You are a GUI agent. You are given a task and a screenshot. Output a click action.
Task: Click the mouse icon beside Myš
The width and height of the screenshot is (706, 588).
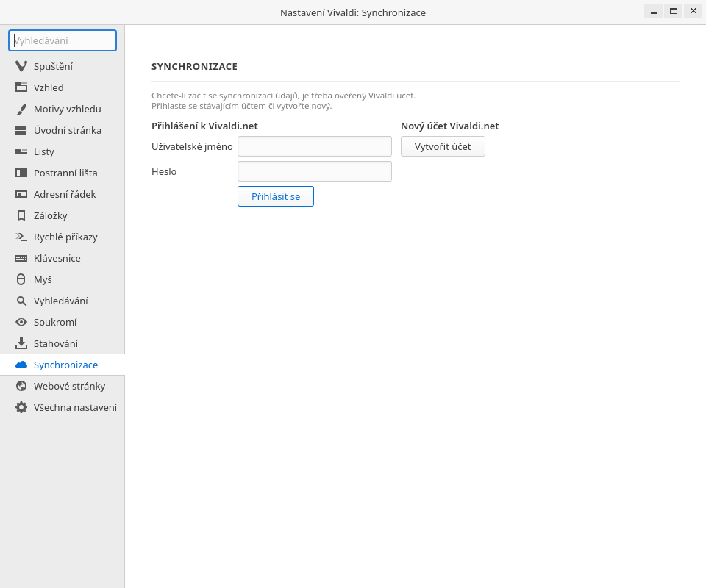tap(21, 279)
